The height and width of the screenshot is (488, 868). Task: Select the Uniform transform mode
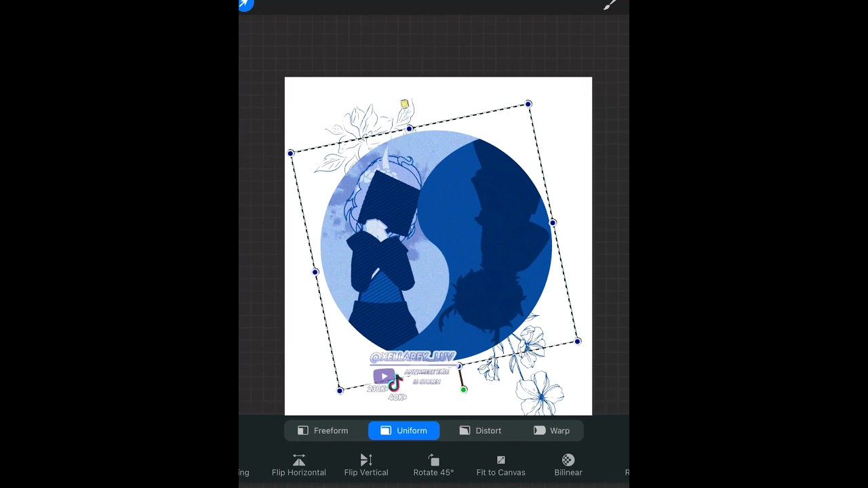click(403, 430)
